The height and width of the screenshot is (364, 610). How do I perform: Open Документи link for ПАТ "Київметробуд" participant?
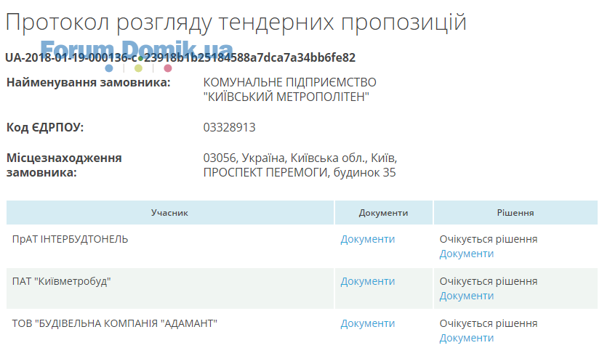367,281
